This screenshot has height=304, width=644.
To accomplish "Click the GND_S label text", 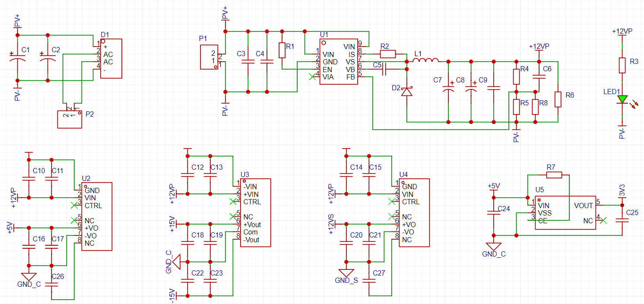I will click(346, 281).
